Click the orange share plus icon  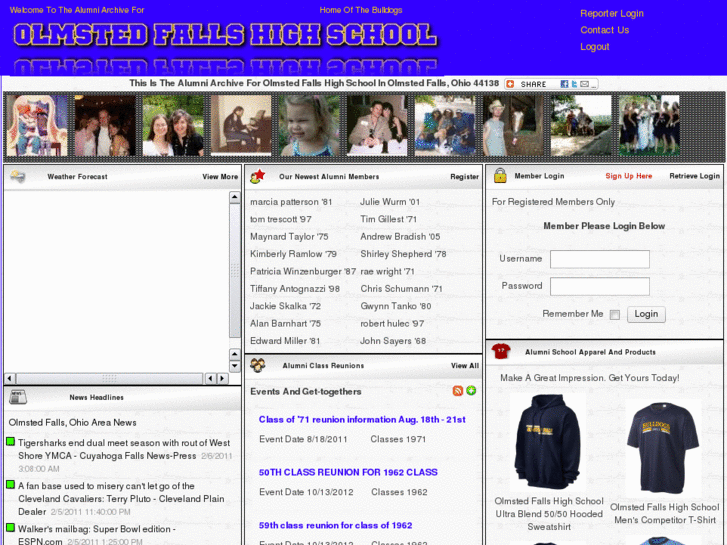tap(510, 84)
